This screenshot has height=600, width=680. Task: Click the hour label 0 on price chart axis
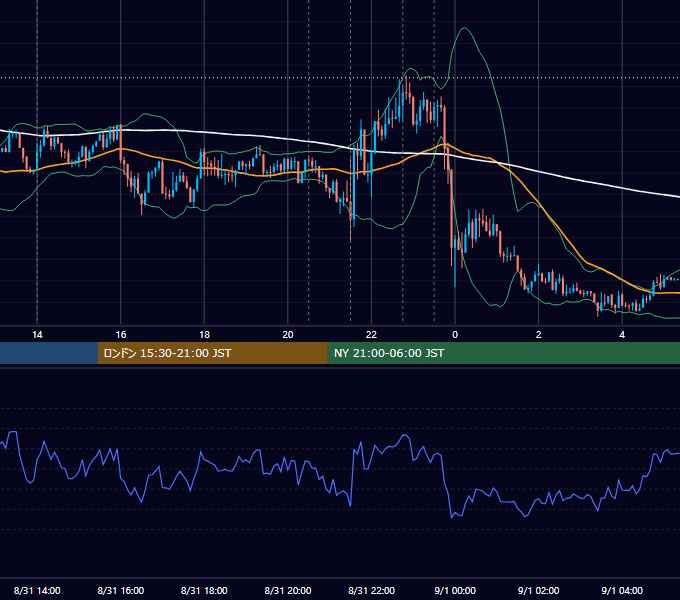coord(455,334)
